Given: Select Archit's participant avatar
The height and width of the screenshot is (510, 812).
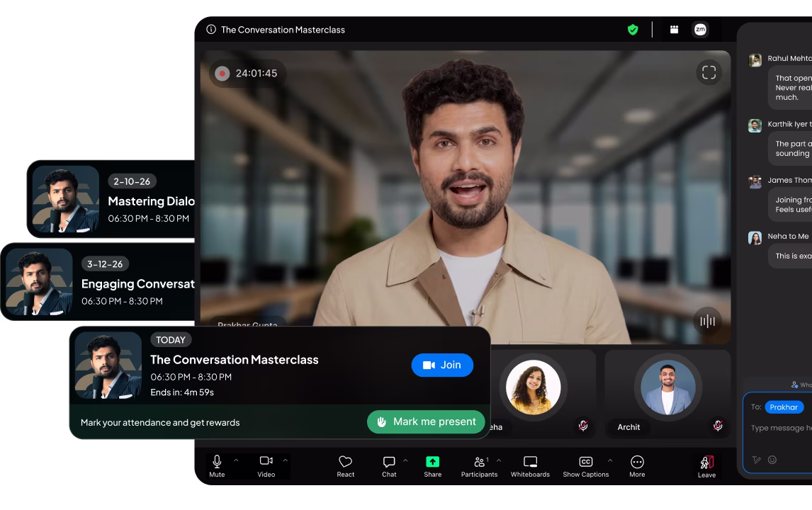Looking at the screenshot, I should click(668, 387).
